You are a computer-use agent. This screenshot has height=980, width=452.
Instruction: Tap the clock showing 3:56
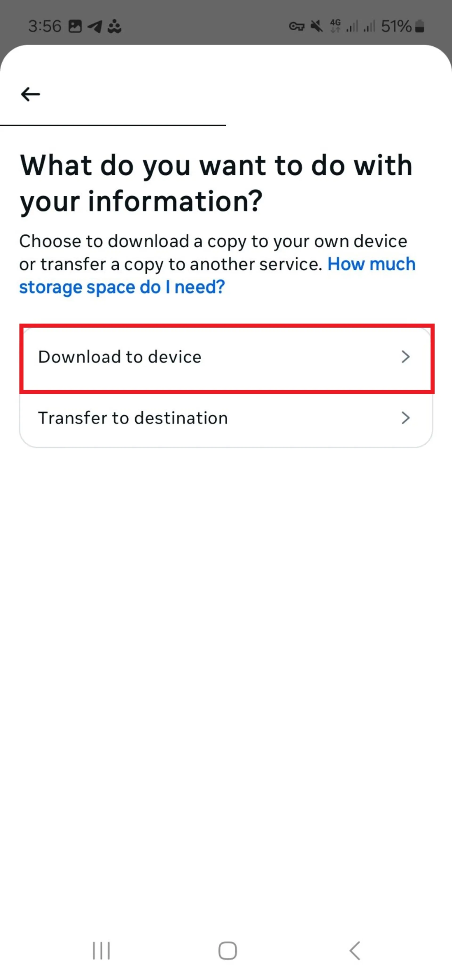(44, 26)
